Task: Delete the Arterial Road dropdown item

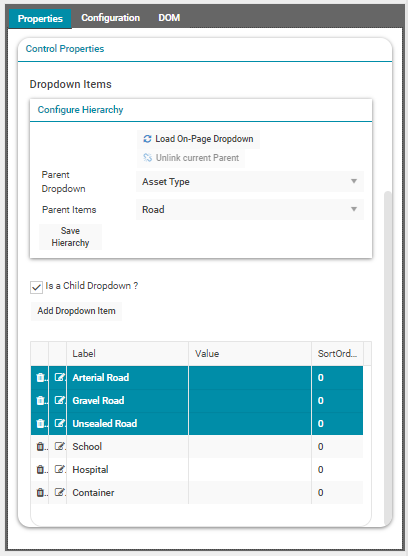Action: point(40,378)
